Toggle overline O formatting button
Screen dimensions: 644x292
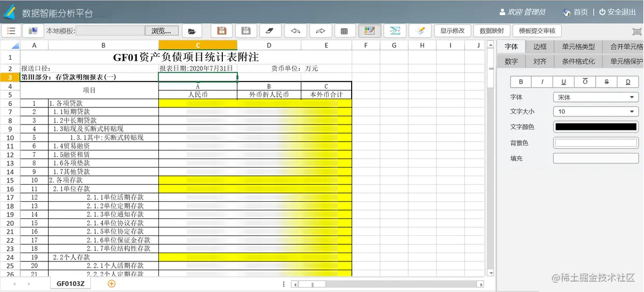click(585, 82)
